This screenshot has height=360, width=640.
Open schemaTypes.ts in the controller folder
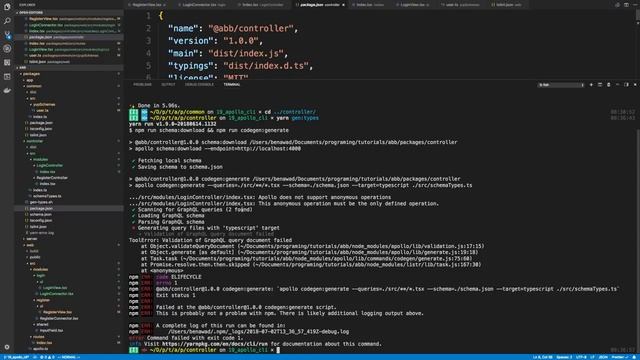pyautogui.click(x=47, y=196)
